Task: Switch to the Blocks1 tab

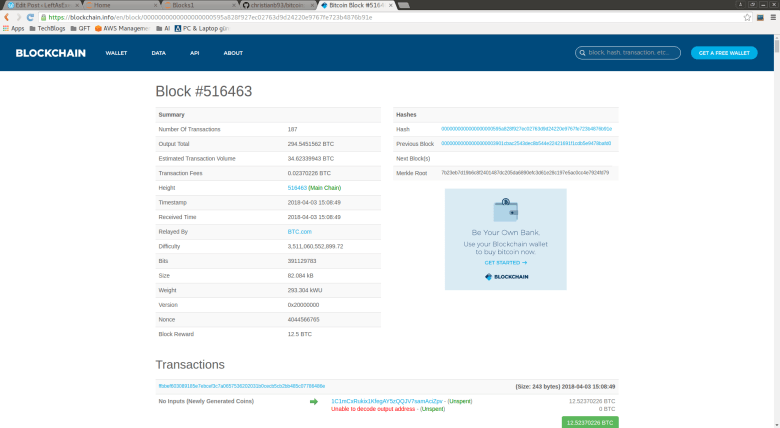Action: pos(200,5)
